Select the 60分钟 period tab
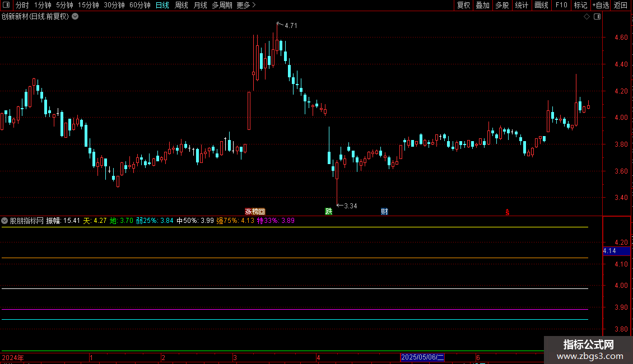 click(x=139, y=5)
